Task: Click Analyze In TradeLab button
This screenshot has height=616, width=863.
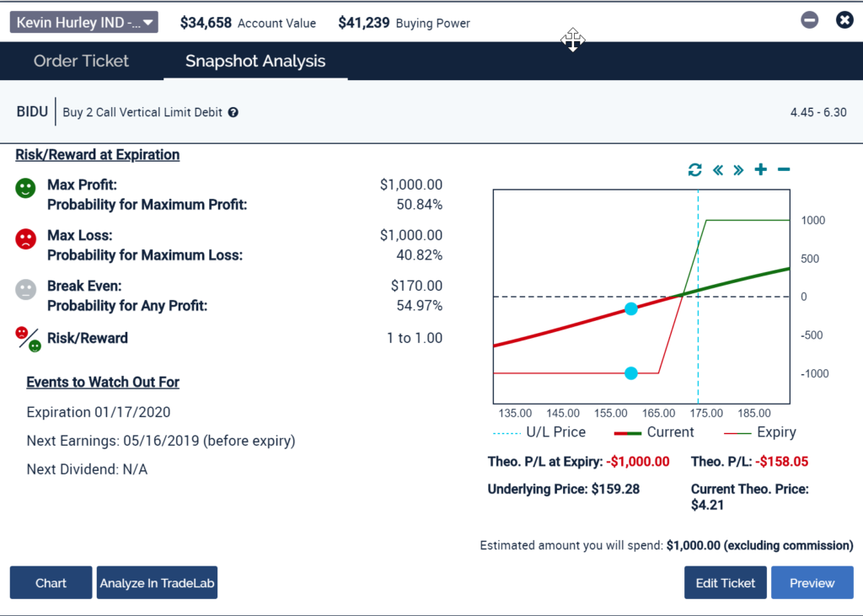Action: pos(157,583)
